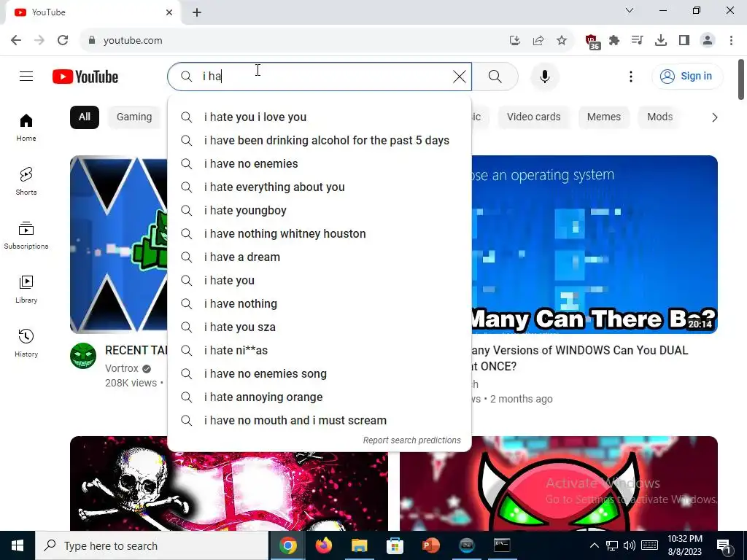Screen dimensions: 747x560
Task: Click the YouTube logo
Action: tap(85, 77)
